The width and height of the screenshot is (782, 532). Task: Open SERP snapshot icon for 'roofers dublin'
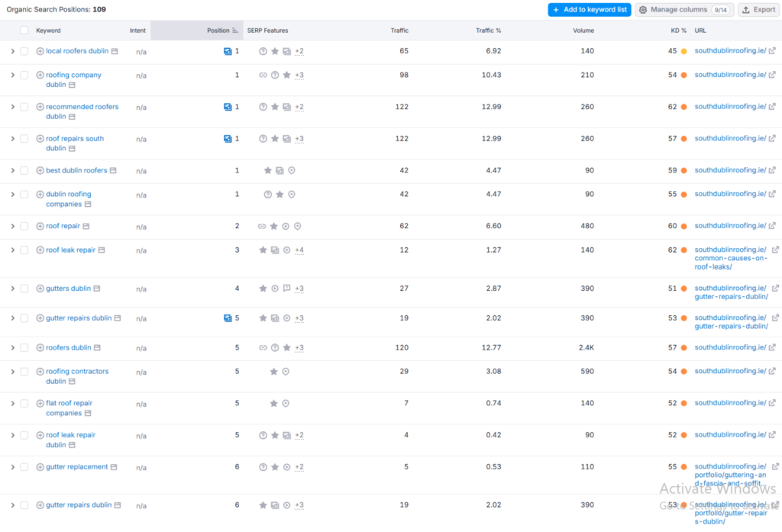tap(97, 348)
